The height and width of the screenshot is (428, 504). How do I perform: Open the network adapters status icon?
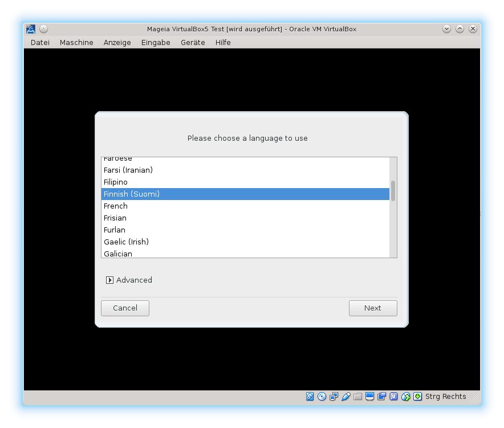coord(334,397)
